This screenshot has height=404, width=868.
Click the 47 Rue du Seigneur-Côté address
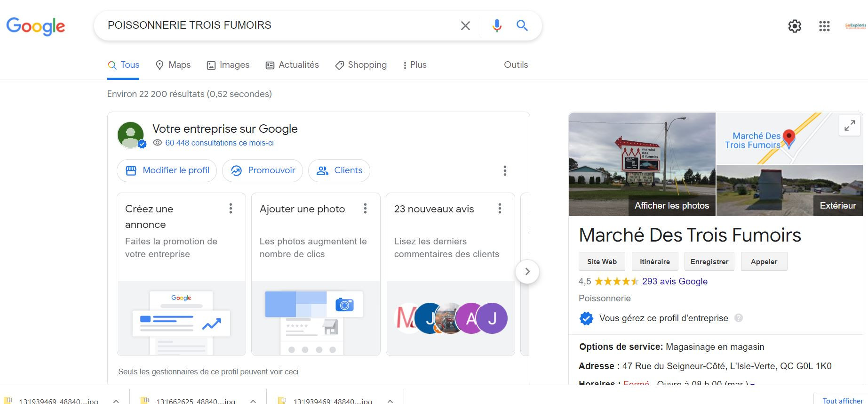pyautogui.click(x=727, y=366)
